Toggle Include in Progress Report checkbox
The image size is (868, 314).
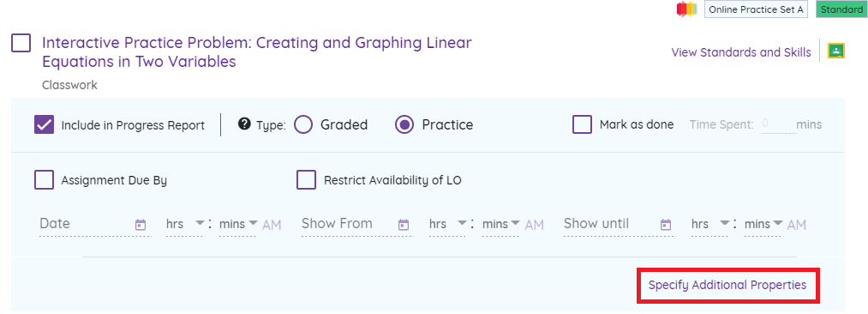(45, 124)
